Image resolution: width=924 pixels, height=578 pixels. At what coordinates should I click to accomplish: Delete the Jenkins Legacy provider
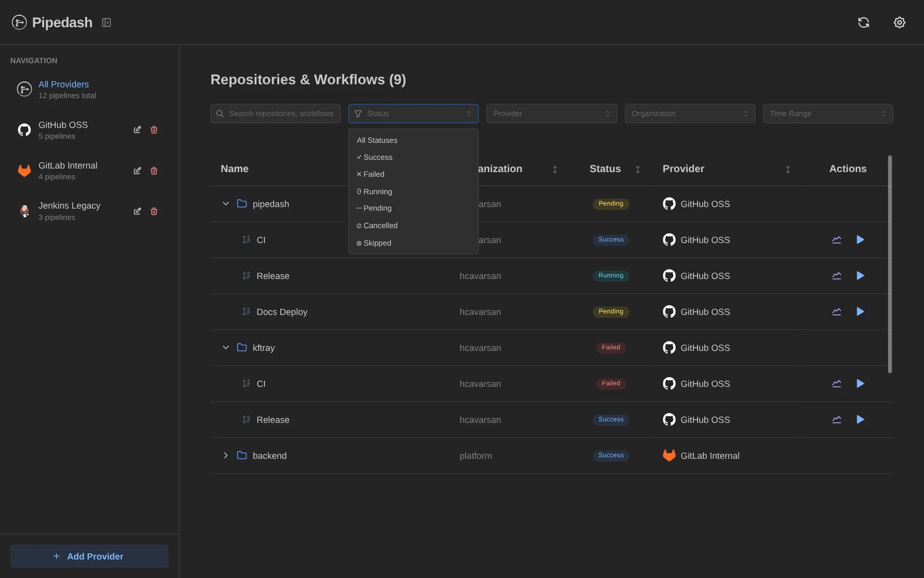click(154, 211)
